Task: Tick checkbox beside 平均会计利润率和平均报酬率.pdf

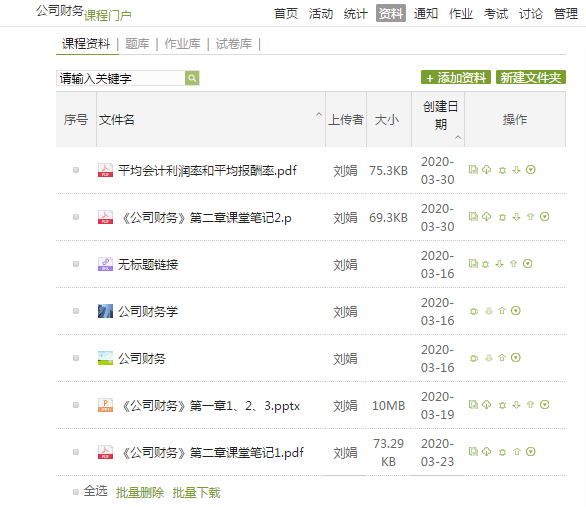Action: click(x=76, y=170)
